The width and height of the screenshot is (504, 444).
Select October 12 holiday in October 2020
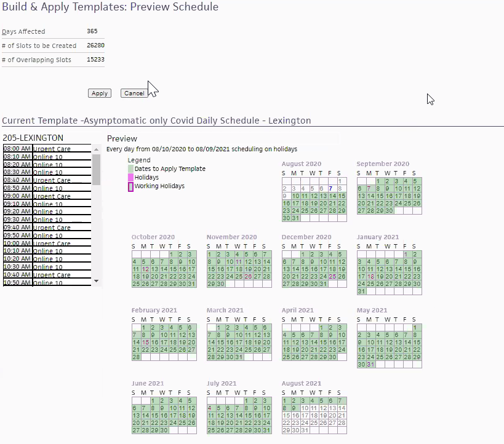coord(145,269)
